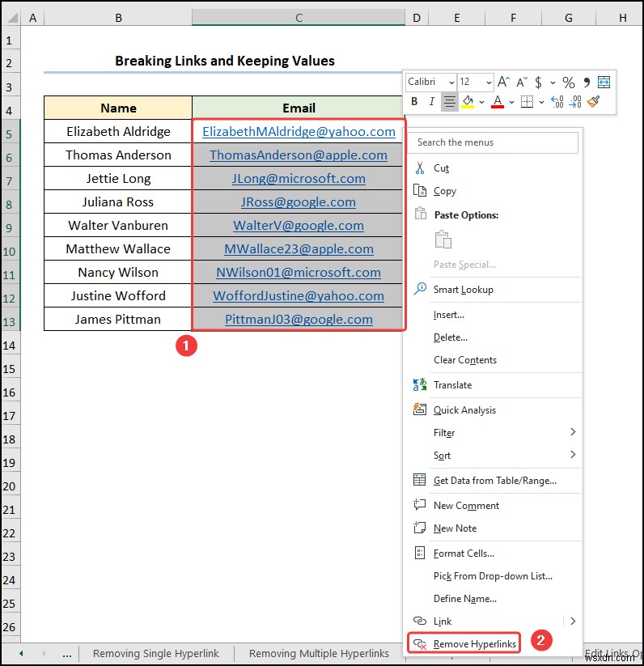The height and width of the screenshot is (666, 644).
Task: Click the Quick Analysis icon
Action: coord(419,409)
